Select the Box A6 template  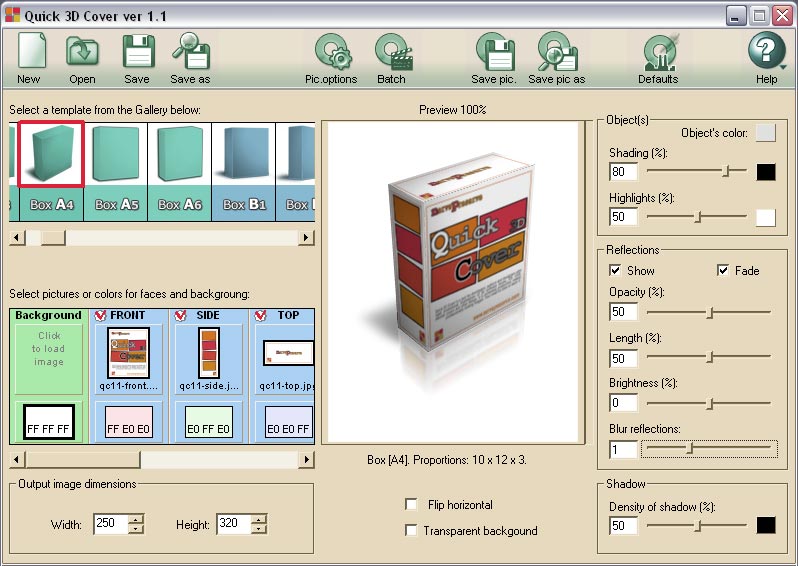tap(180, 171)
